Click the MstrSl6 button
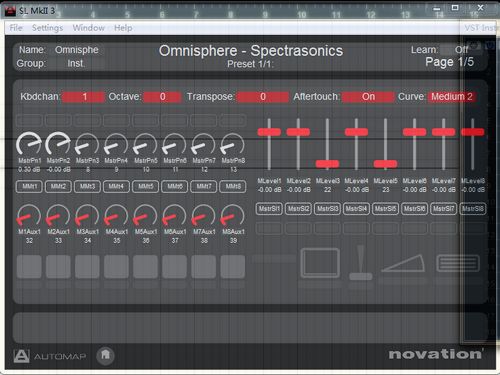500x375 pixels. (x=414, y=209)
